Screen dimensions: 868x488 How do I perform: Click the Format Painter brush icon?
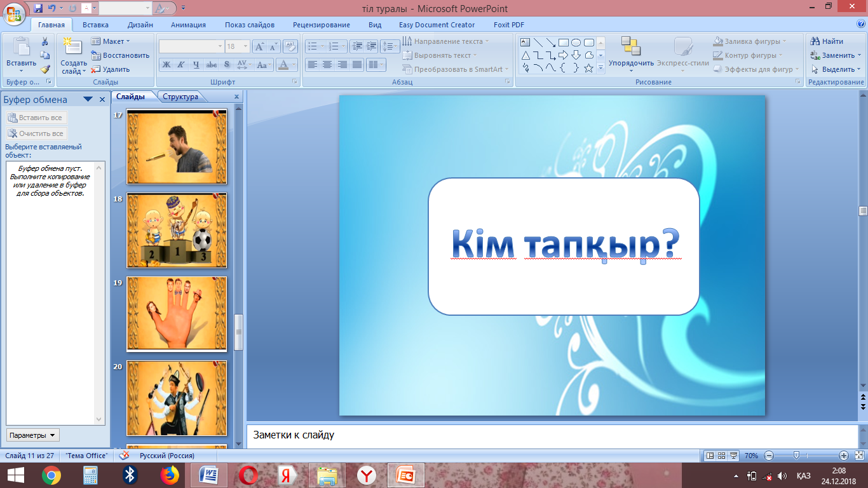point(45,69)
